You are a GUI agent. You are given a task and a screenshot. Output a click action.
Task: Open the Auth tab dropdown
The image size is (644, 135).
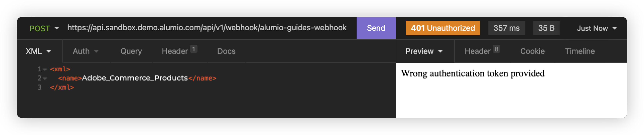[85, 51]
